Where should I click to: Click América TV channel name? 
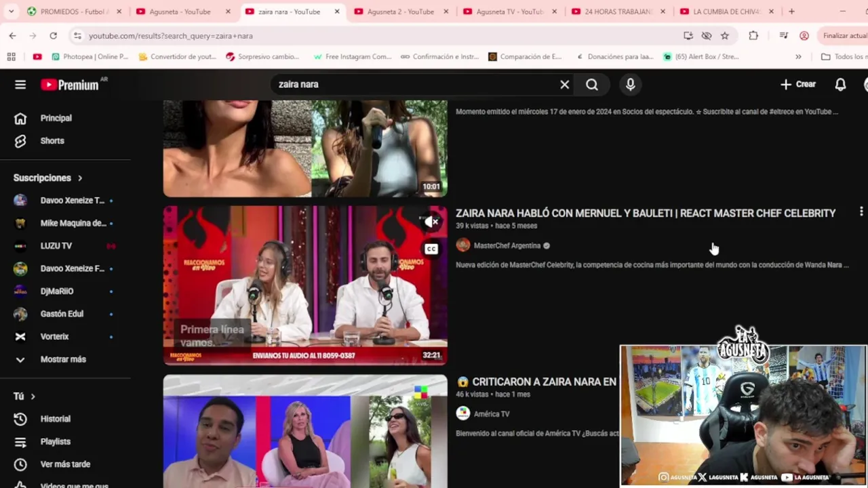click(x=492, y=414)
